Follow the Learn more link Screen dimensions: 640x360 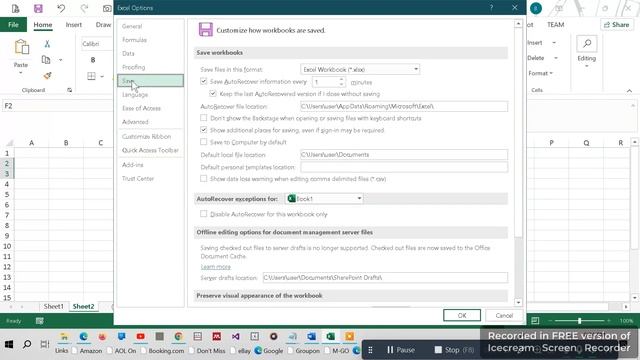pyautogui.click(x=216, y=267)
